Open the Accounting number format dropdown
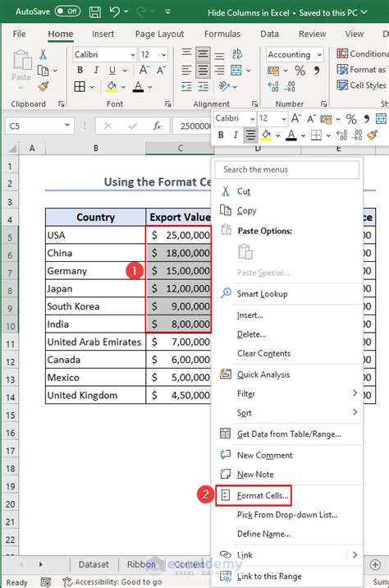Image resolution: width=389 pixels, height=588 pixels. click(x=319, y=55)
